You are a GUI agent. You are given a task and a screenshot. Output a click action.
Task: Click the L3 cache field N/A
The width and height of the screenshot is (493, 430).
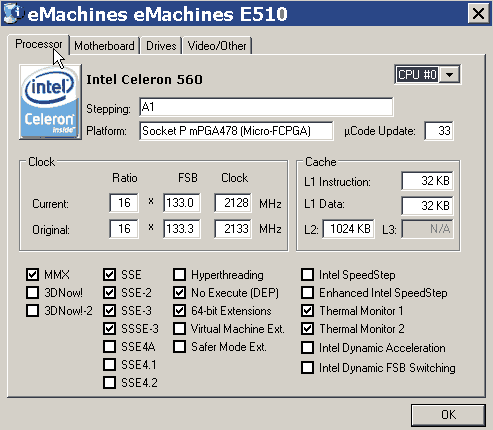click(427, 229)
